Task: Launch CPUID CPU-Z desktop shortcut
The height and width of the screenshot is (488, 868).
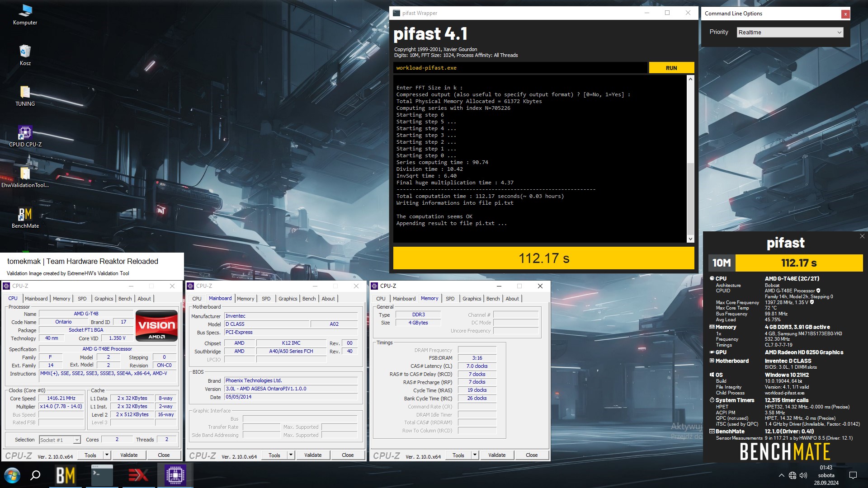Action: [x=25, y=136]
